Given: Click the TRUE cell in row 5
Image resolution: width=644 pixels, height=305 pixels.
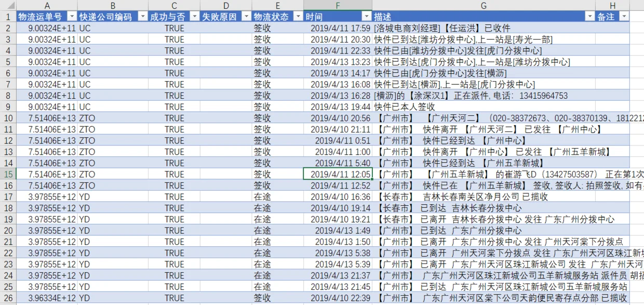Looking at the screenshot, I should [x=174, y=62].
